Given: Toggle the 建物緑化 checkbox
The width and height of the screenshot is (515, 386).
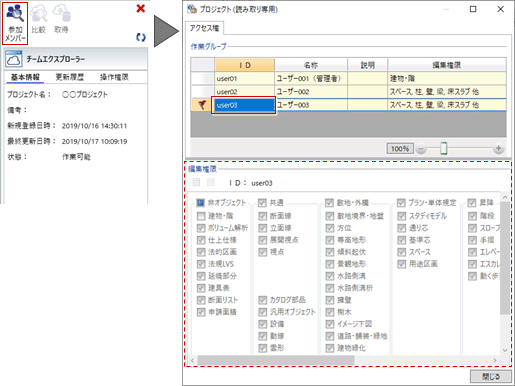Looking at the screenshot, I should 330,348.
